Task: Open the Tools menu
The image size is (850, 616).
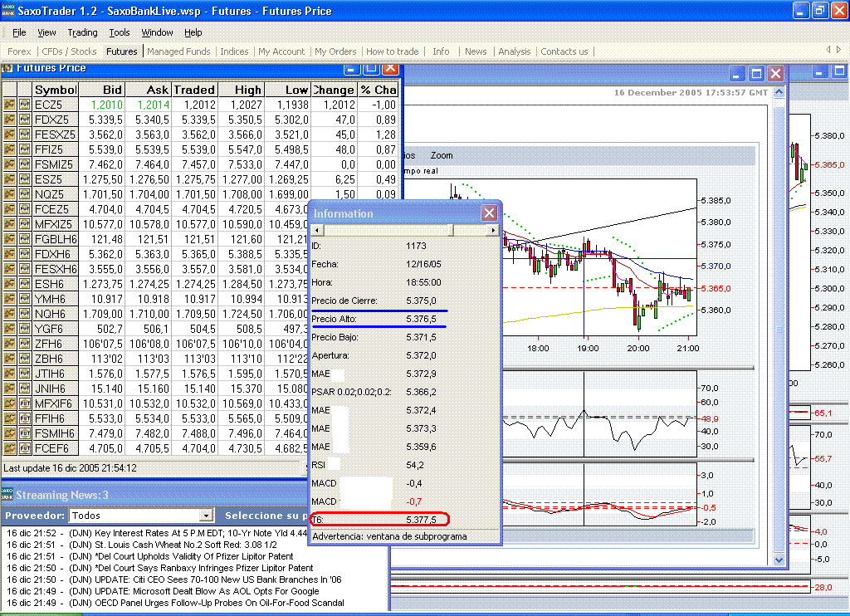Action: pyautogui.click(x=120, y=32)
